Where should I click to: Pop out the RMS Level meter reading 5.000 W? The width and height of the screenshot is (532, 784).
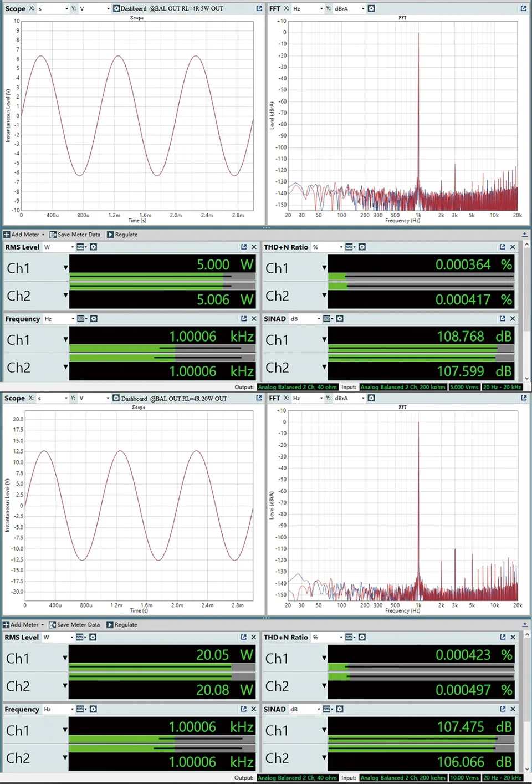pos(244,247)
